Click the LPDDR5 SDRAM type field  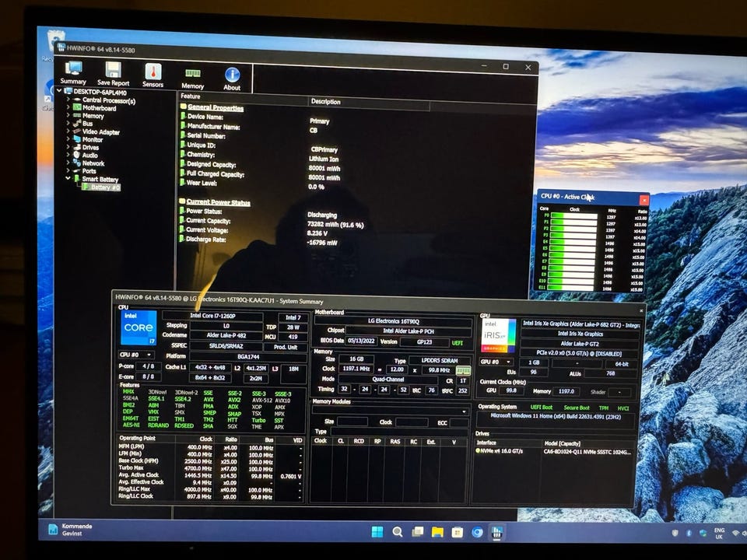coord(439,360)
